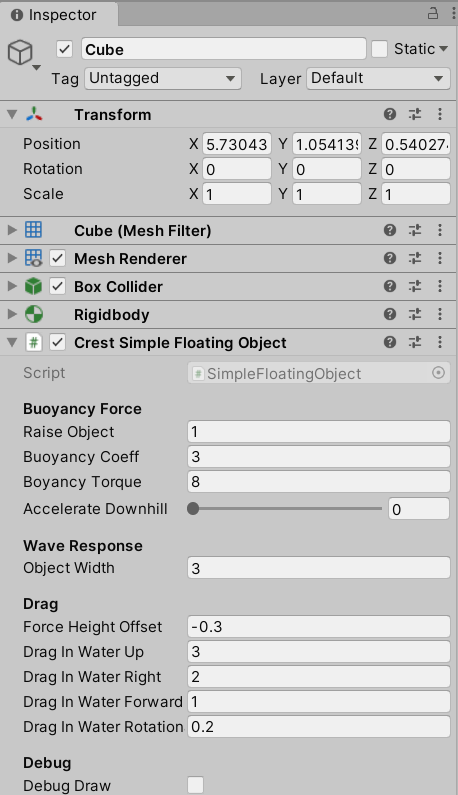This screenshot has width=458, height=795.
Task: Expand the Rigidbody component foldout
Action: 12,314
